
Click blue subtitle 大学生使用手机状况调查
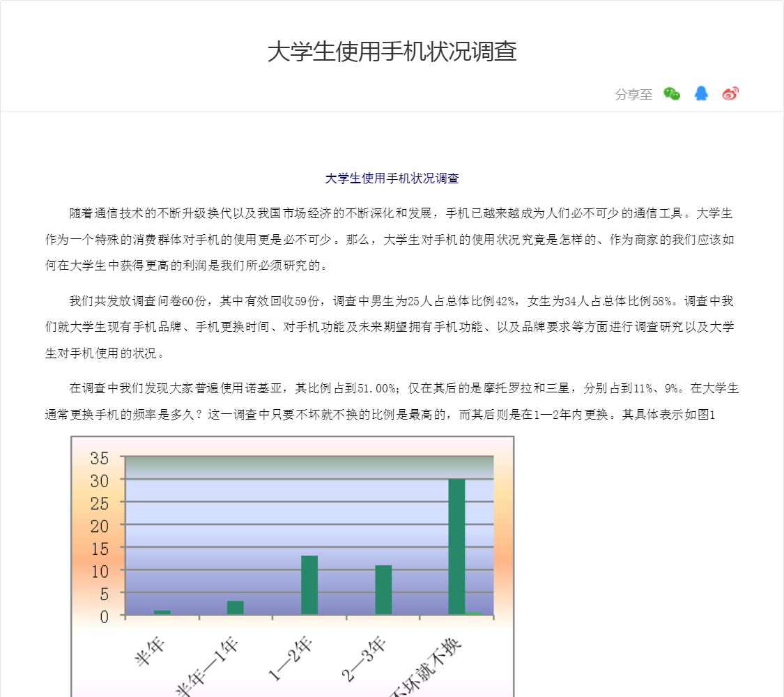point(392,178)
